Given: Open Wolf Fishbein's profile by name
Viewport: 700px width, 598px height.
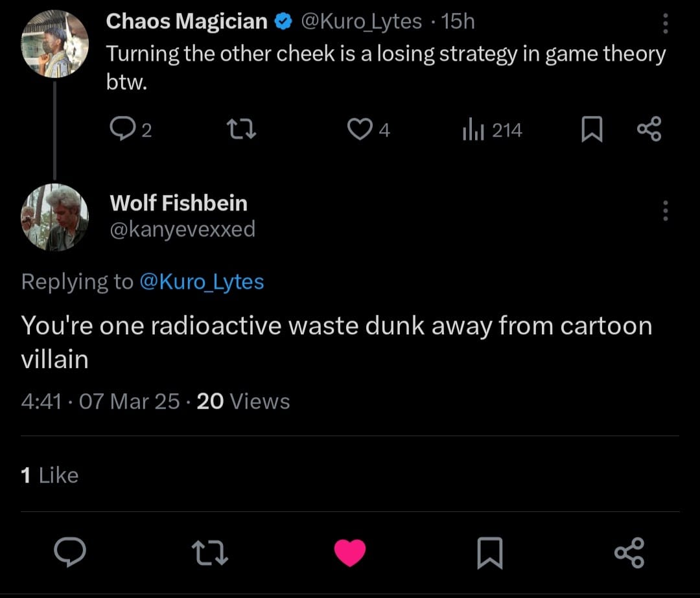Looking at the screenshot, I should coord(178,203).
